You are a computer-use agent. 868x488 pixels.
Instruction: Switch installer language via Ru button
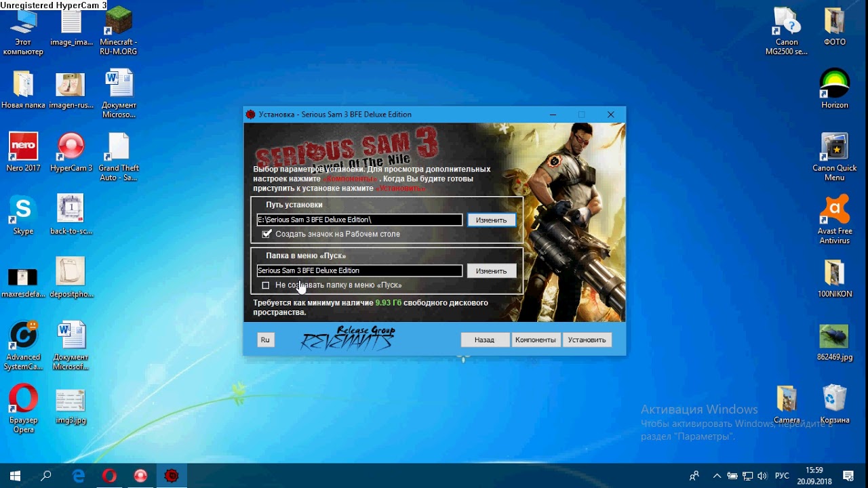point(265,340)
